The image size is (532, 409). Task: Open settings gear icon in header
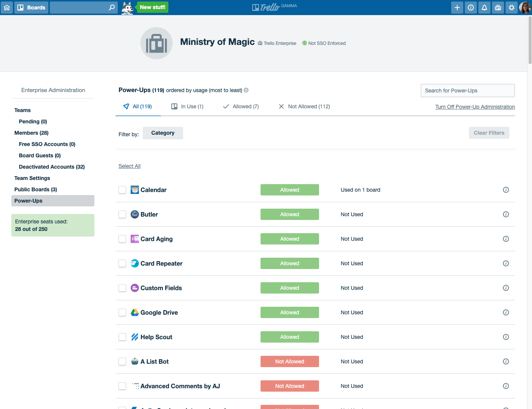512,8
